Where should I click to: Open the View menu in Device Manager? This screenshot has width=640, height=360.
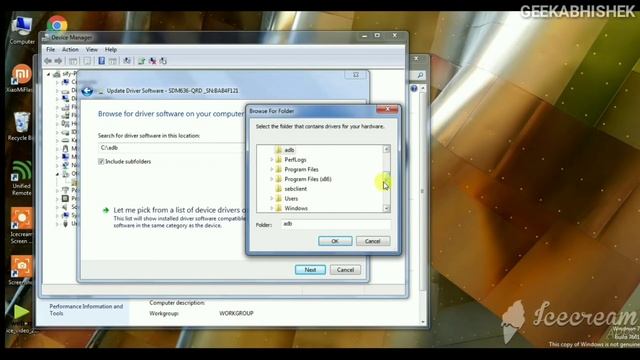pyautogui.click(x=91, y=49)
